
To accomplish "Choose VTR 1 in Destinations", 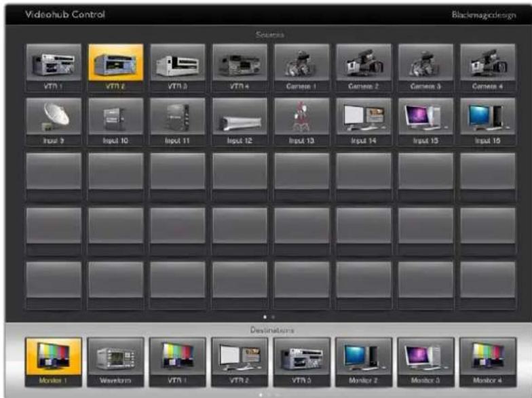I will (x=178, y=362).
